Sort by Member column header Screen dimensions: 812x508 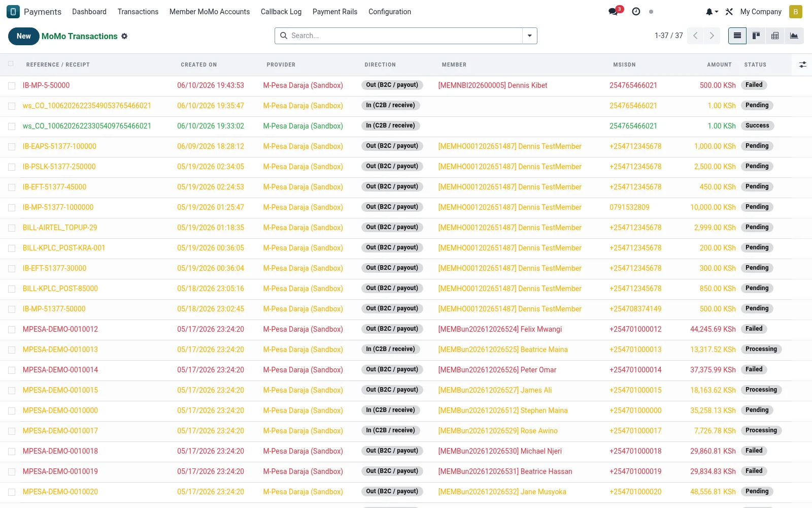454,65
